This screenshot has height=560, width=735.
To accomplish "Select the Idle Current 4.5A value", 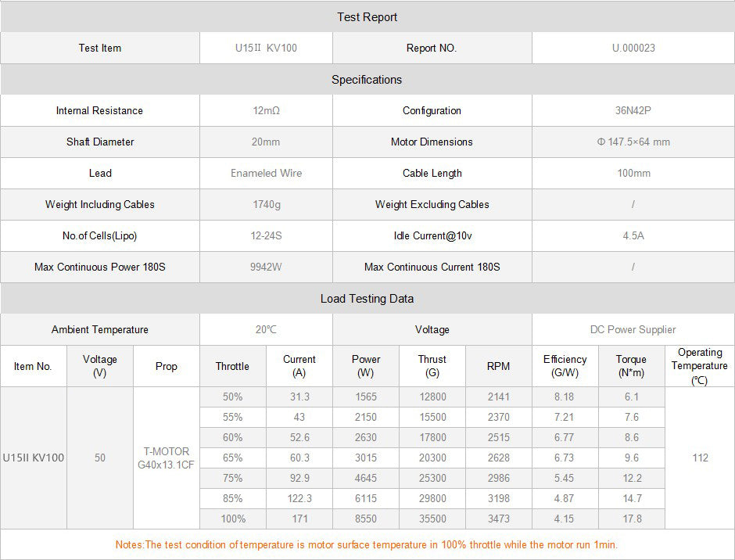I will (x=633, y=236).
